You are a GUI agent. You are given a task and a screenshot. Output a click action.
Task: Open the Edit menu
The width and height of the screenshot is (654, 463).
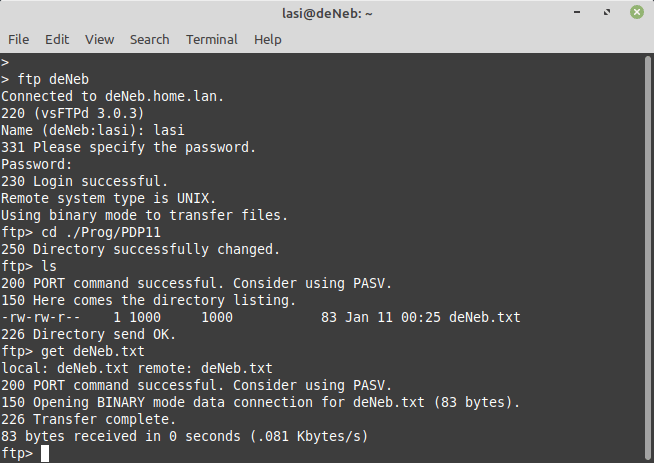coord(57,39)
